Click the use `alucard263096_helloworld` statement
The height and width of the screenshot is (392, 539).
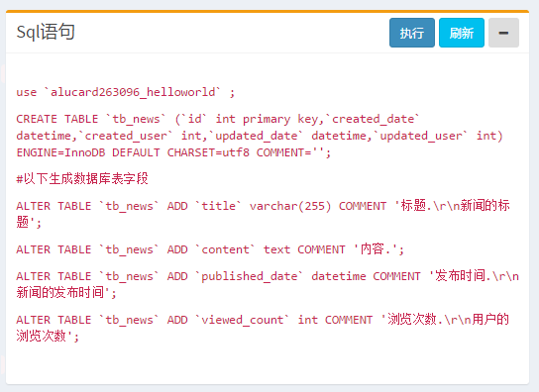click(126, 92)
